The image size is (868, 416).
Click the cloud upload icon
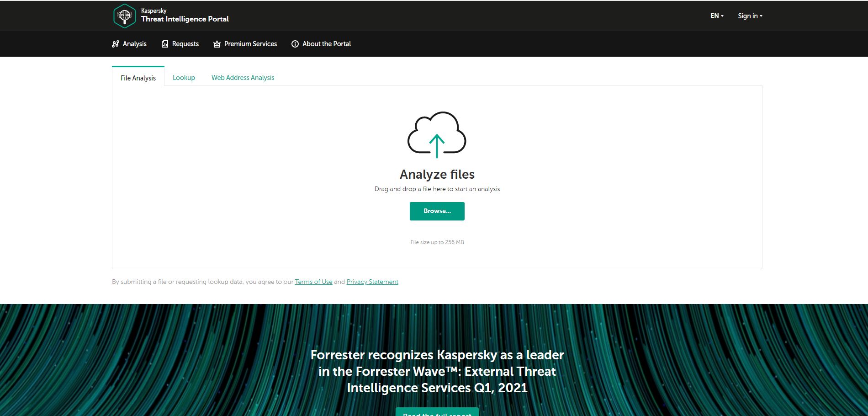tap(437, 135)
